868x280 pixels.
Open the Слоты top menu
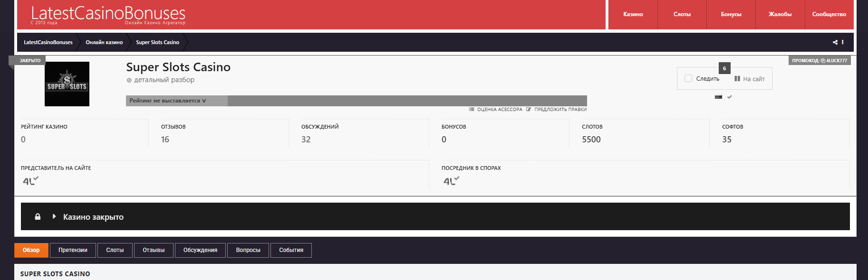click(x=682, y=14)
